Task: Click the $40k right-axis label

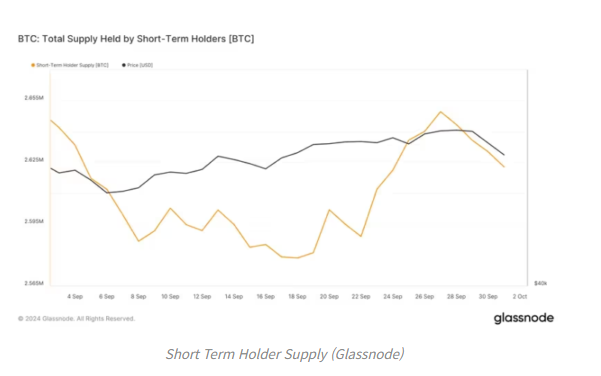Action: tap(540, 283)
